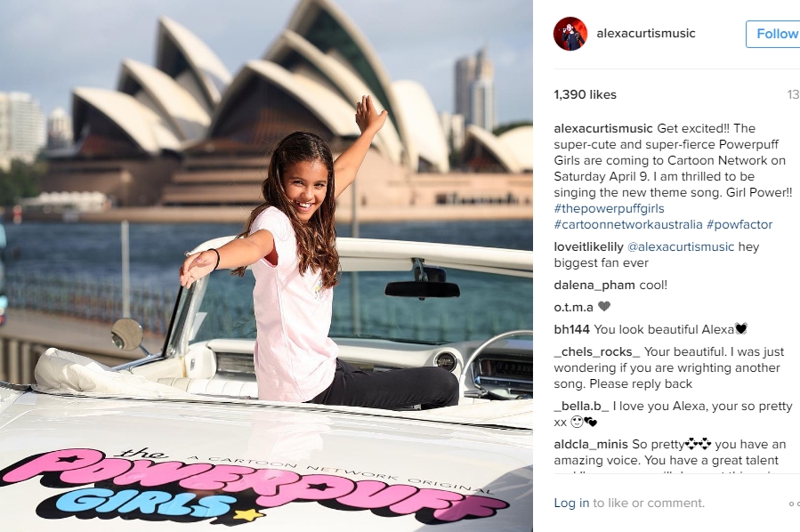
Task: Click the three-dot options icon at bottom right
Action: tap(794, 504)
